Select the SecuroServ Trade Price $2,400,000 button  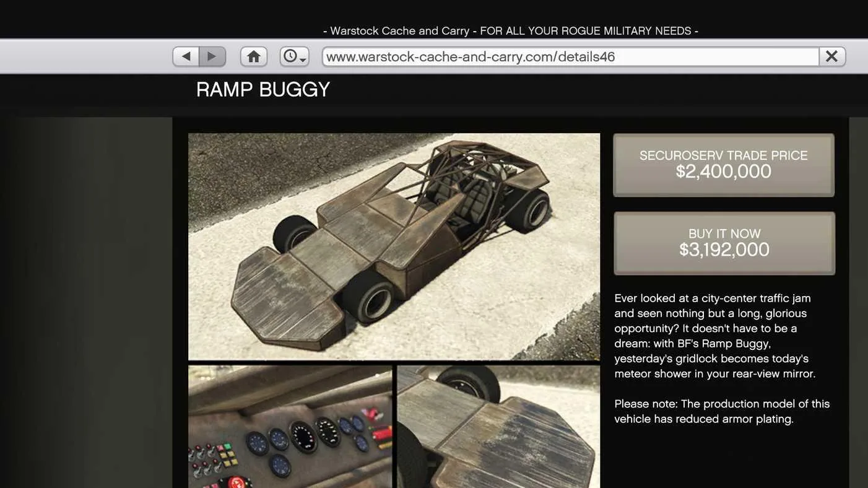click(x=724, y=165)
